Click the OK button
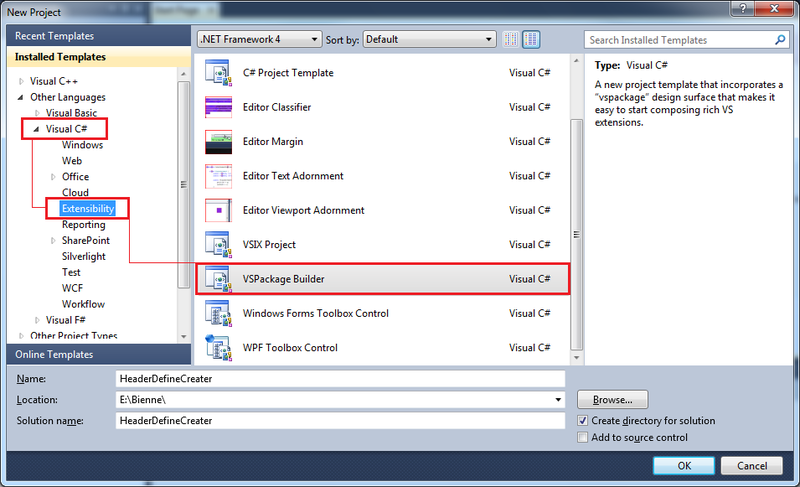The image size is (800, 487). click(x=684, y=466)
